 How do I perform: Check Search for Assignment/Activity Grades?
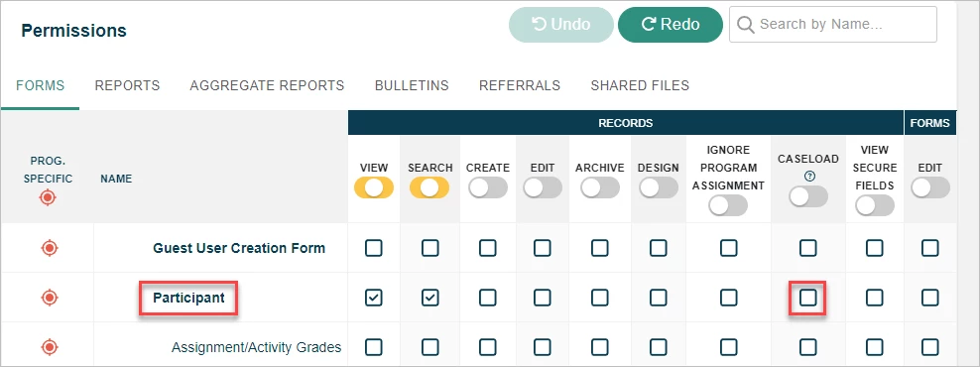pos(430,347)
